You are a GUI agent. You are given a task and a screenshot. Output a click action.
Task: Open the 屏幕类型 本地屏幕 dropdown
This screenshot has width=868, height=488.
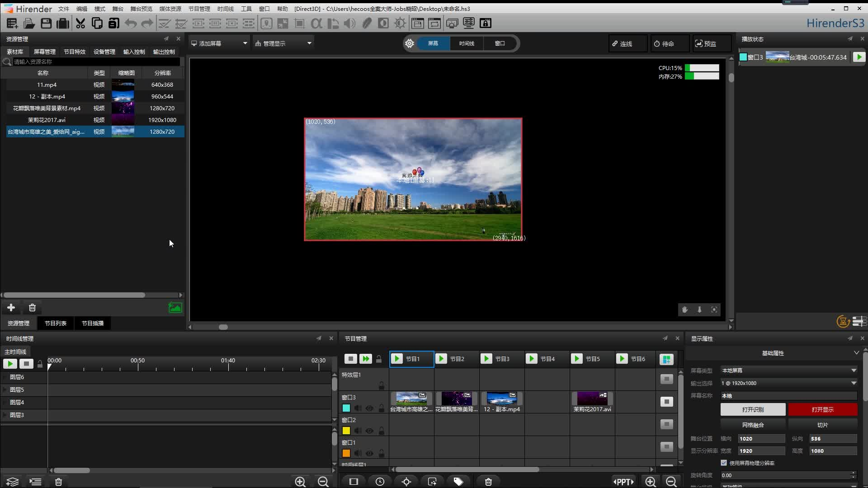pos(789,371)
